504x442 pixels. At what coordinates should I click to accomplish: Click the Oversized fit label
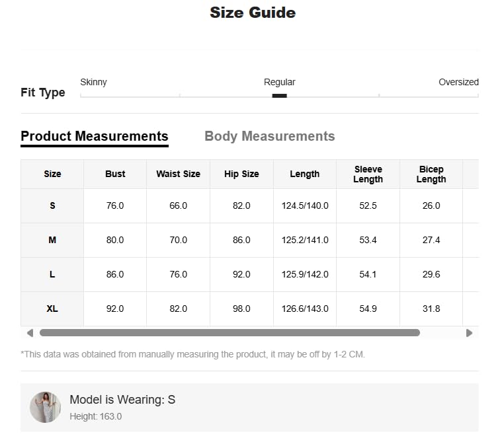point(458,82)
